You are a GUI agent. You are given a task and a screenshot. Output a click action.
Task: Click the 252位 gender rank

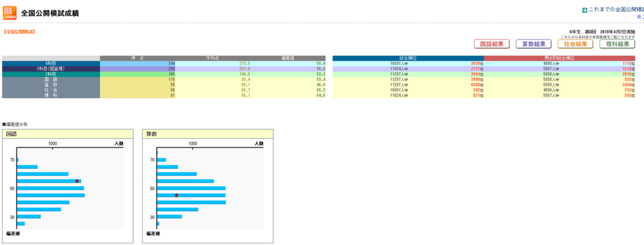point(630,90)
